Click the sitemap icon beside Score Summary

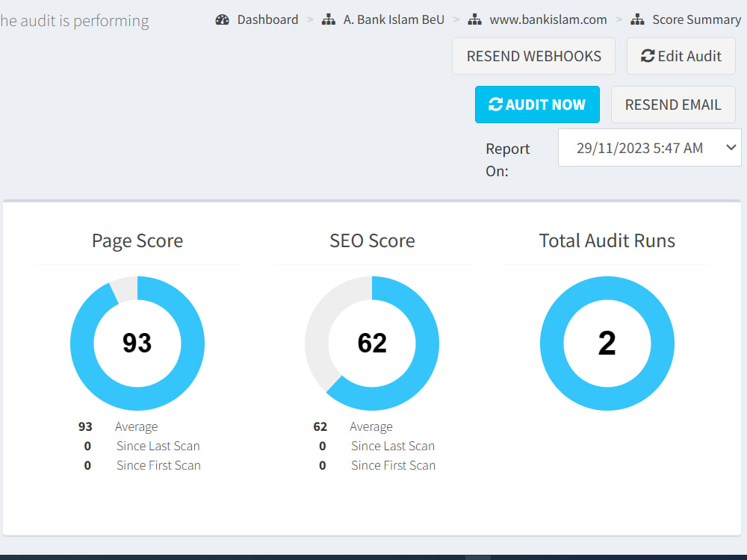point(637,19)
